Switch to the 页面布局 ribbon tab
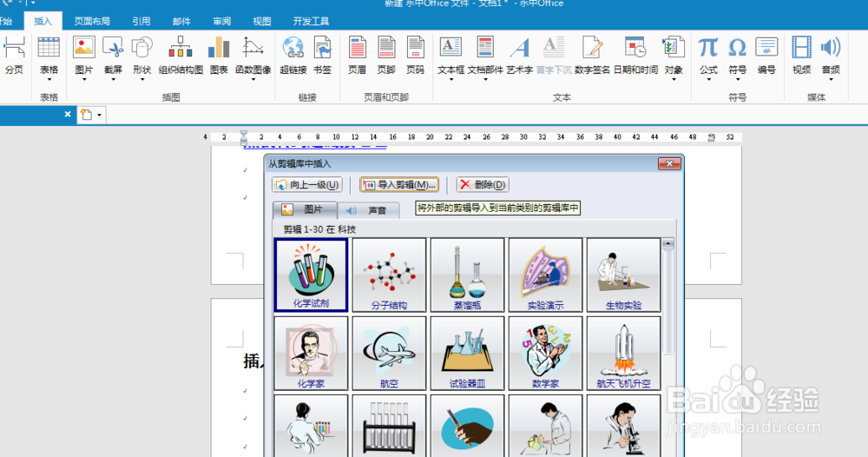This screenshot has width=868, height=457. (92, 21)
